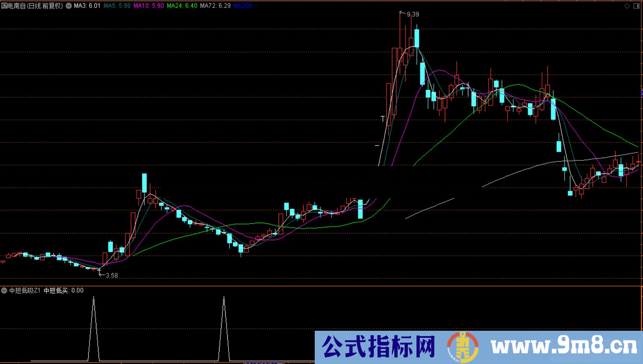Click the stock title 国电南自(日线.前复权)
The width and height of the screenshot is (643, 364).
coord(32,6)
